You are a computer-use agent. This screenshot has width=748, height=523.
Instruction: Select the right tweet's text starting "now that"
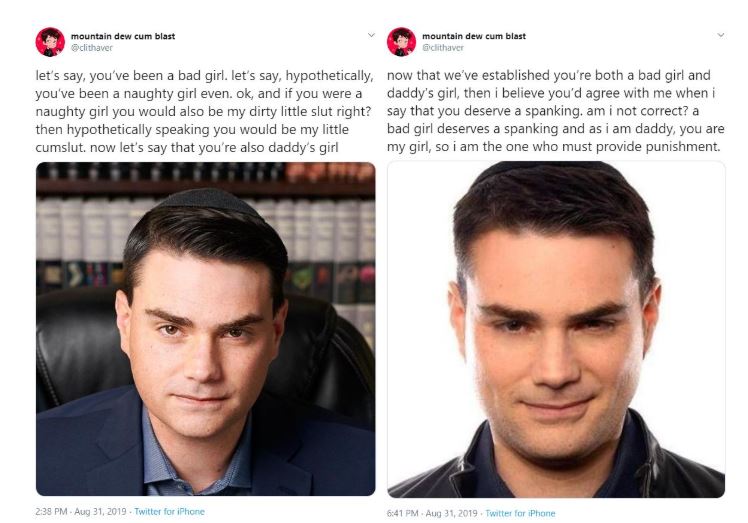pos(556,111)
